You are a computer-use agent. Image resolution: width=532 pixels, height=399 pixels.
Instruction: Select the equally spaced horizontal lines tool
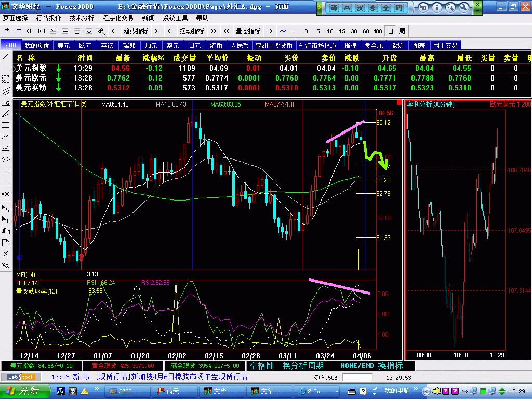click(x=6, y=125)
